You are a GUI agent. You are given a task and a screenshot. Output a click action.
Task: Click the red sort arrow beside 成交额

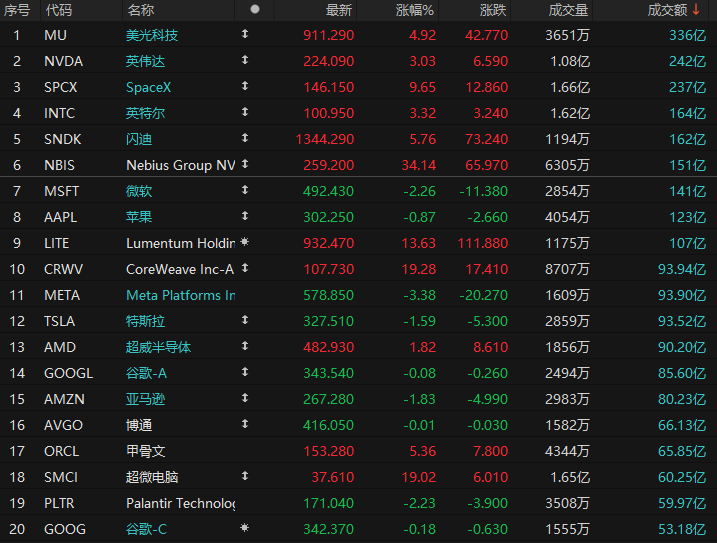pos(696,10)
